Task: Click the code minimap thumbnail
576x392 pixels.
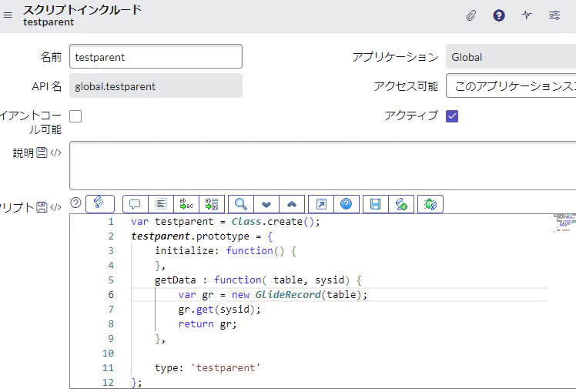Action: [564, 223]
